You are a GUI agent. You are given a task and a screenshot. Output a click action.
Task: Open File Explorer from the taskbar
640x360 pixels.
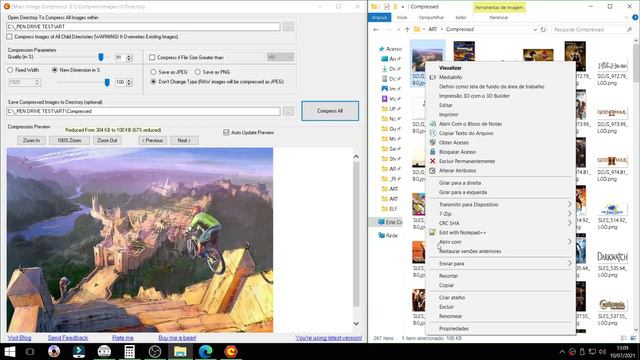tap(180, 351)
